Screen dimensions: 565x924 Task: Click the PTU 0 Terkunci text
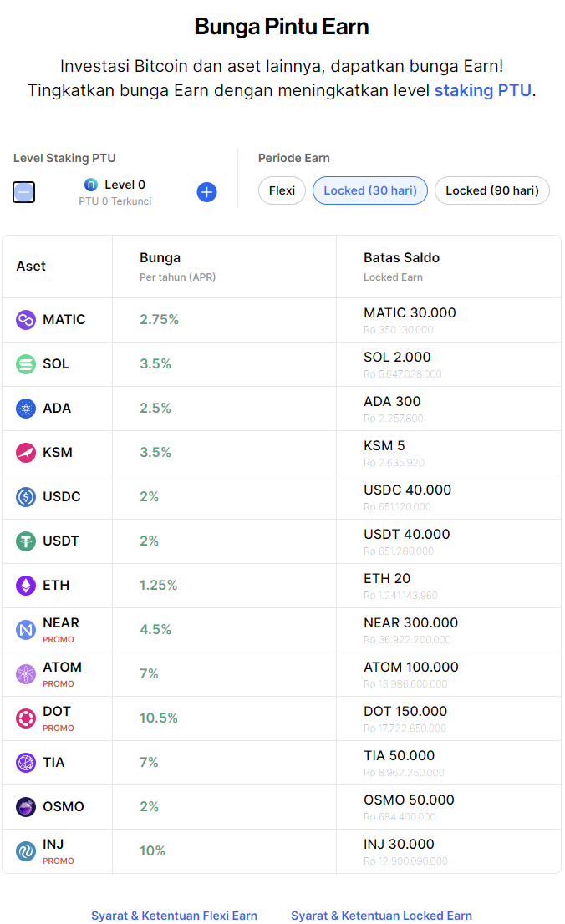[x=115, y=201]
